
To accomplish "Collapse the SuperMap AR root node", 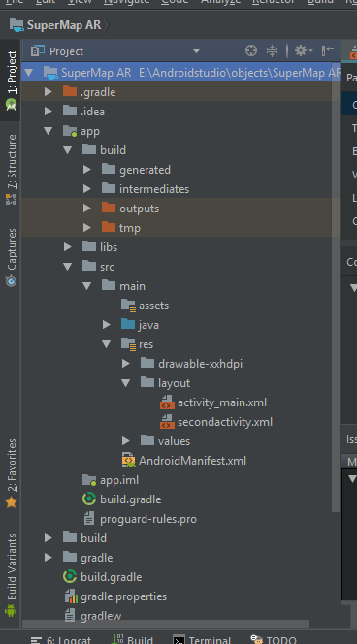I will [x=28, y=73].
